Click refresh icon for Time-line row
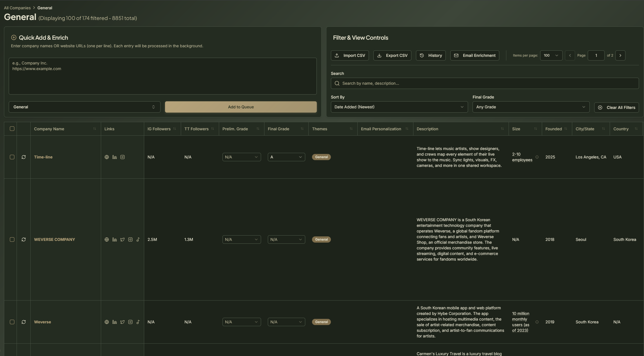Viewport: 644px width, 356px height. click(24, 157)
